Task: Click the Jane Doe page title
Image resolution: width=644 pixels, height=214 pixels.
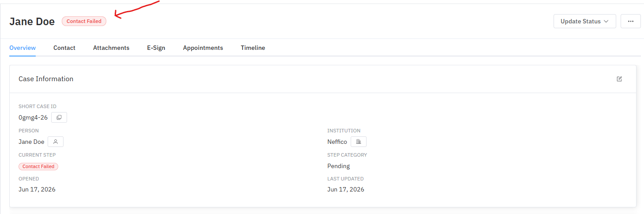Action: (x=32, y=21)
